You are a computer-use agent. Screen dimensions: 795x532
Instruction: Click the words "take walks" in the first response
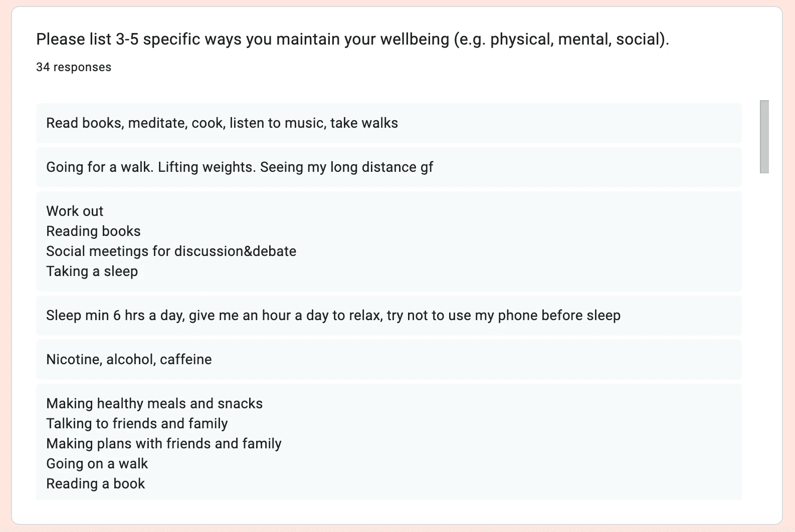click(x=364, y=123)
